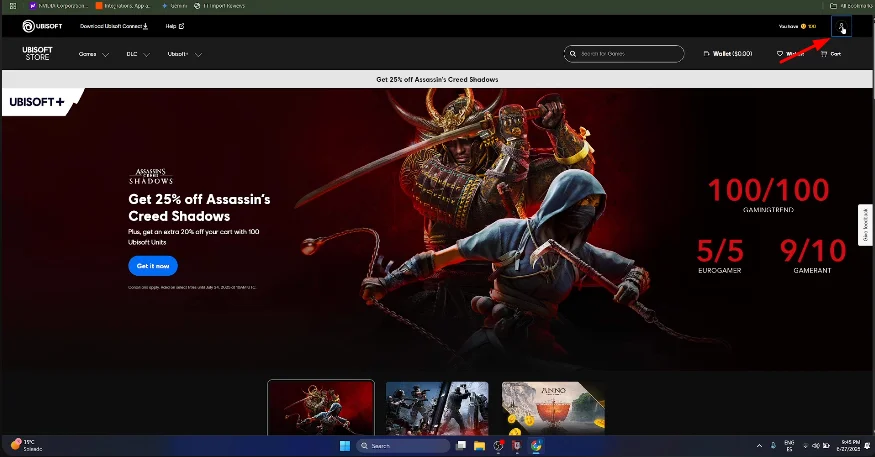Click the Ubisoft swirl logo

[28, 26]
